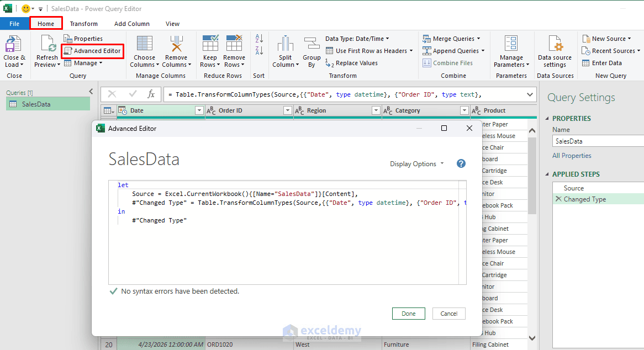The width and height of the screenshot is (644, 350).
Task: Click the Choose Columns icon
Action: coord(144,44)
